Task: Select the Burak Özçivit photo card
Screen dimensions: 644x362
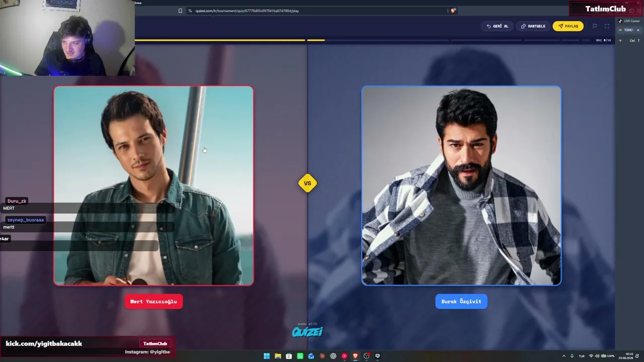Action: tap(461, 186)
